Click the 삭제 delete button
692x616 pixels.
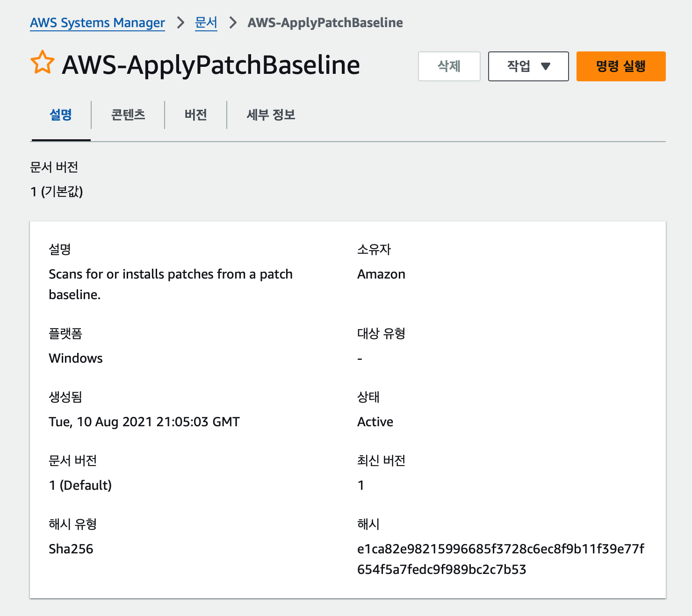point(449,66)
